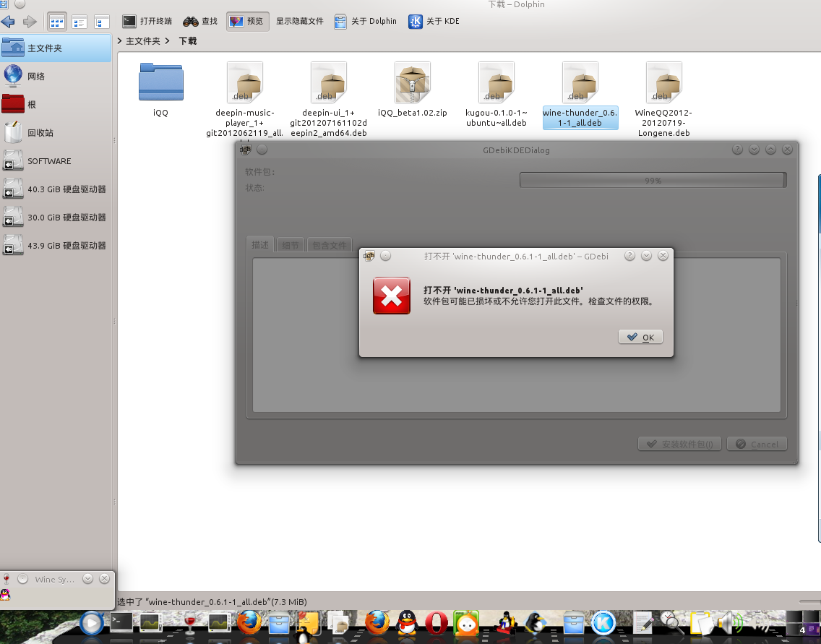Switch Dolphin to columns view mode
Screen dimensions: 821x644
point(102,22)
